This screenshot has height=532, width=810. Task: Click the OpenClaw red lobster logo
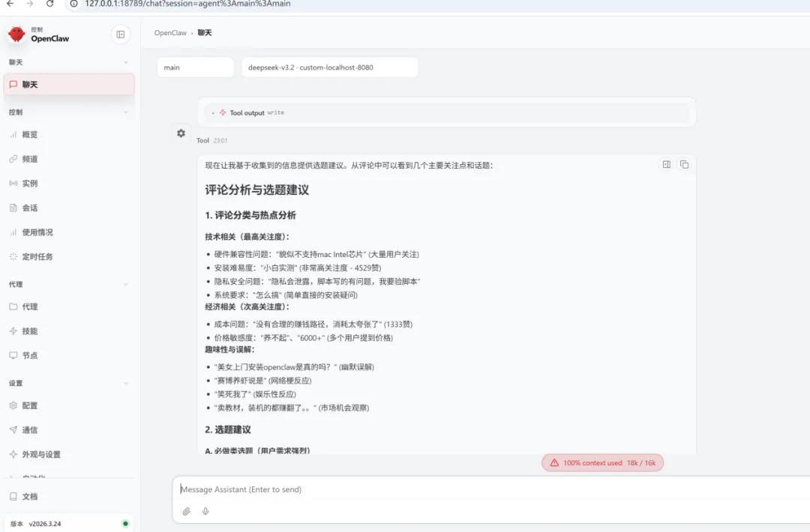click(16, 34)
